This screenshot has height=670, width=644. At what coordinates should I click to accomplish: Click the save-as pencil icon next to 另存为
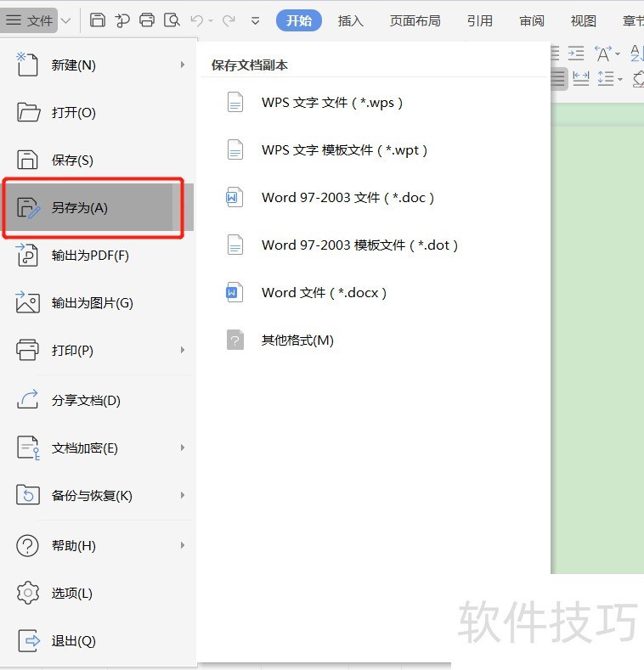click(28, 208)
